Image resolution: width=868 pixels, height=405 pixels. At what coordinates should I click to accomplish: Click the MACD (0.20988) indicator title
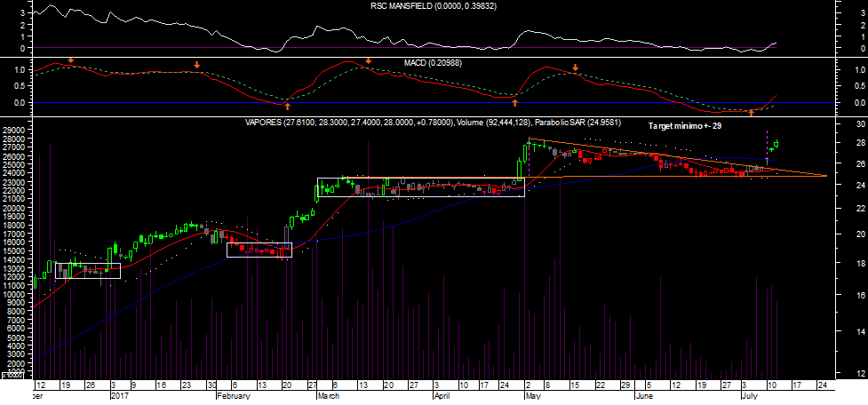coord(434,63)
